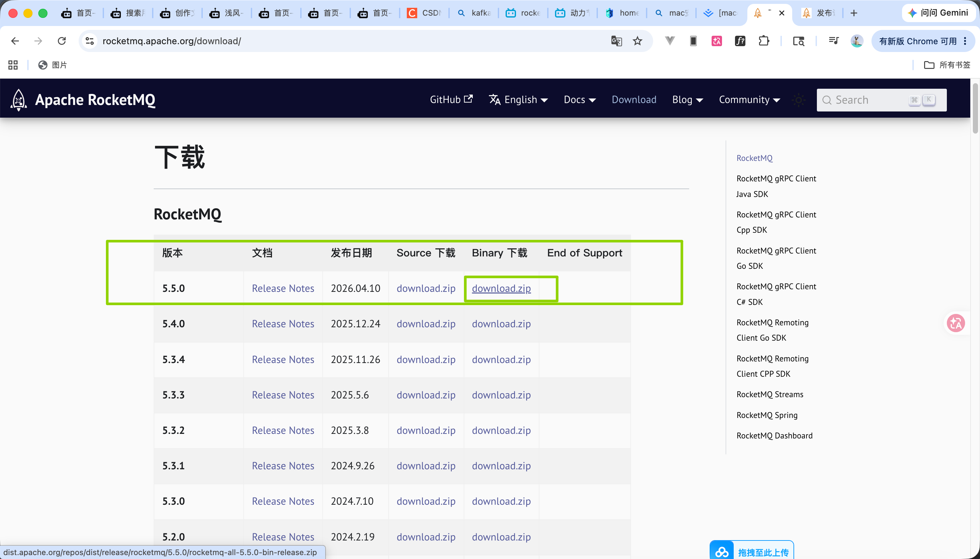Viewport: 980px width, 559px height.
Task: Open the Chrome three-dot menu
Action: pyautogui.click(x=965, y=41)
